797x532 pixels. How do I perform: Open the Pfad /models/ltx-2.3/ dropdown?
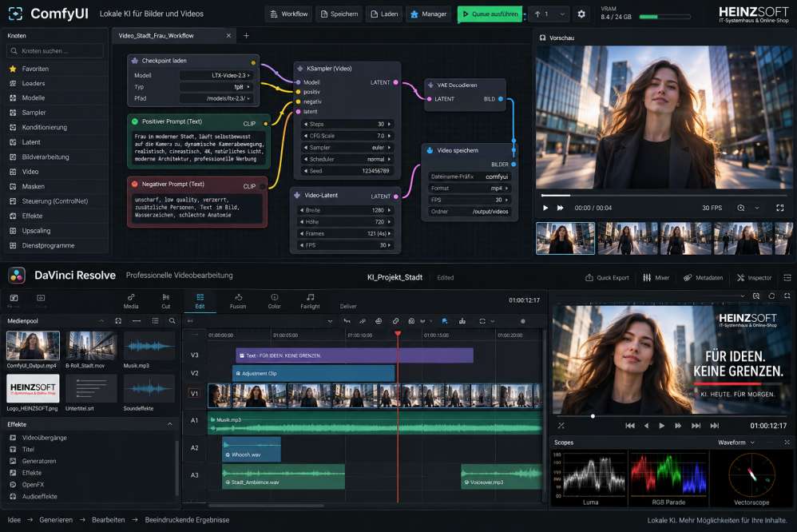pyautogui.click(x=216, y=99)
